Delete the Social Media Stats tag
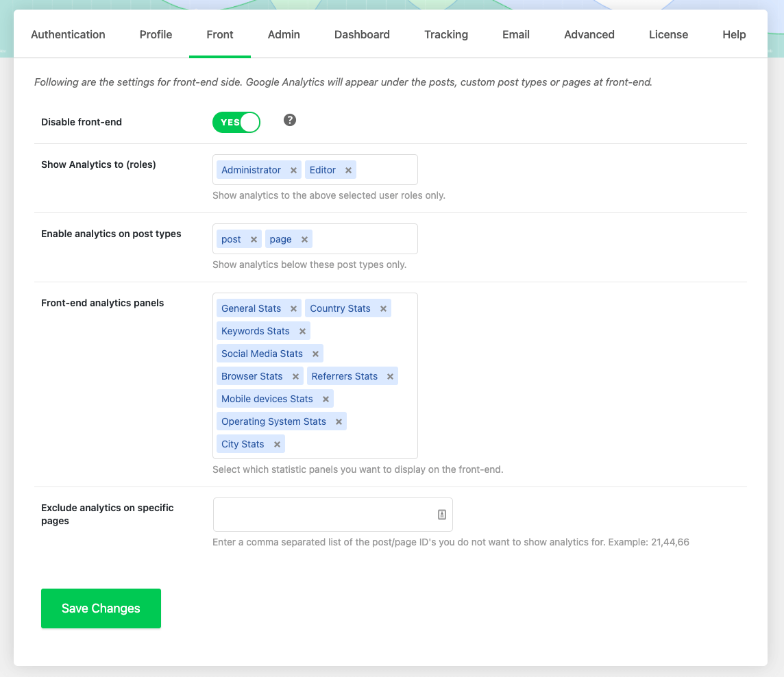This screenshot has height=677, width=784. coord(315,354)
